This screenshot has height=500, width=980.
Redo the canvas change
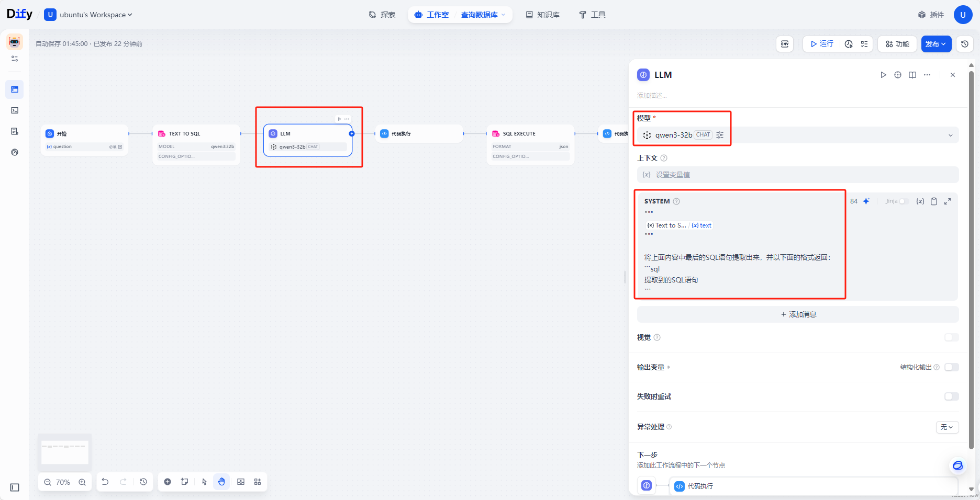pyautogui.click(x=123, y=482)
